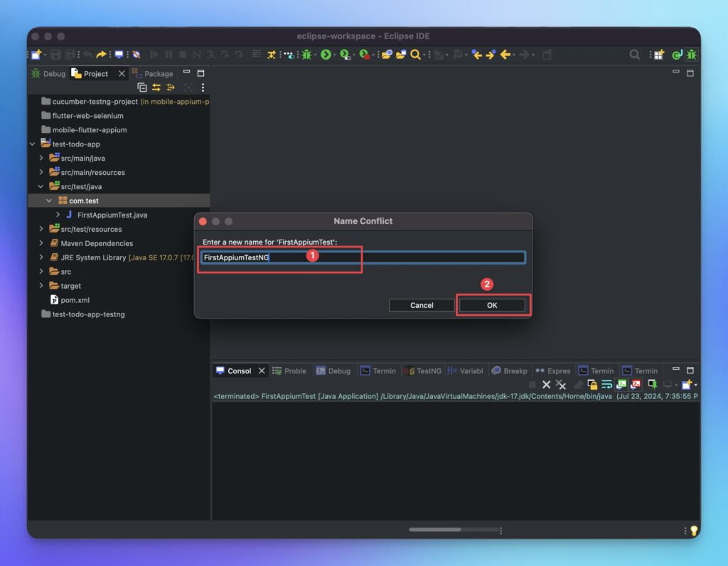Minimize the Project Explorer view

187,73
